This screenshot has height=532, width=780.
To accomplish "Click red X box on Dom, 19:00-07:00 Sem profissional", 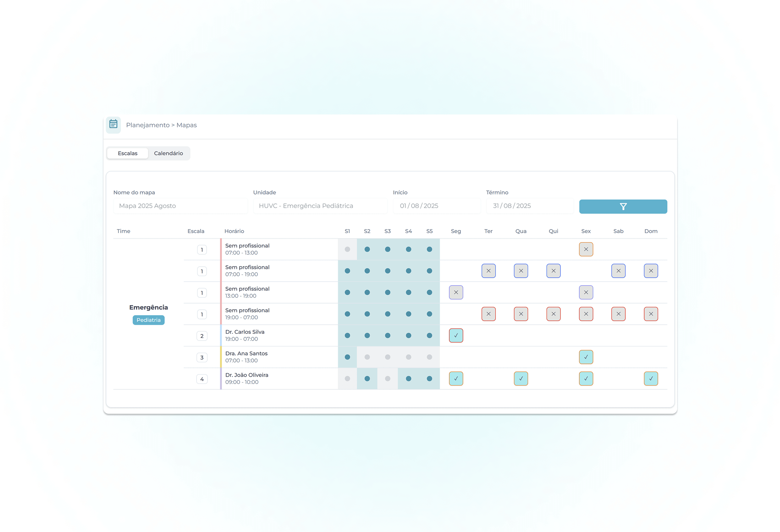I will point(650,314).
